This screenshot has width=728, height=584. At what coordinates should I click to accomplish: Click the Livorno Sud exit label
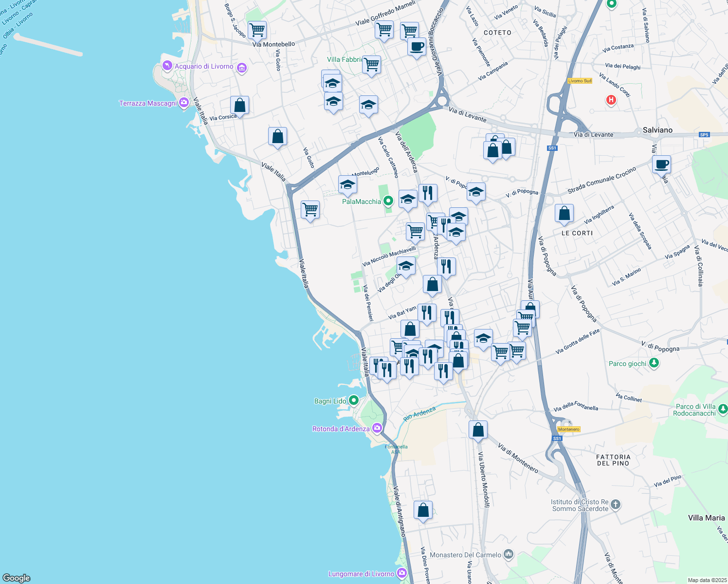coord(579,81)
